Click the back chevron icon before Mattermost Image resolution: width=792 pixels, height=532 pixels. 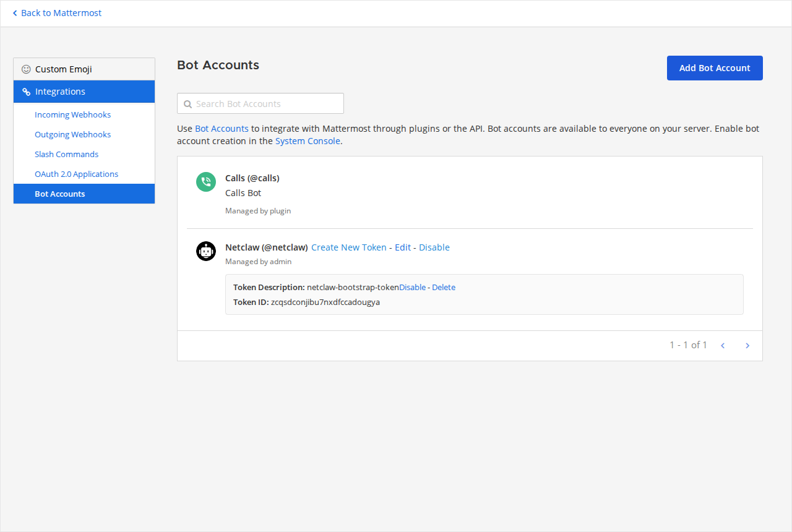(15, 13)
